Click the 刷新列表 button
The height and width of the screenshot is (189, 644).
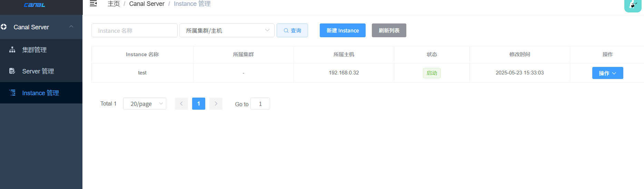pyautogui.click(x=389, y=30)
